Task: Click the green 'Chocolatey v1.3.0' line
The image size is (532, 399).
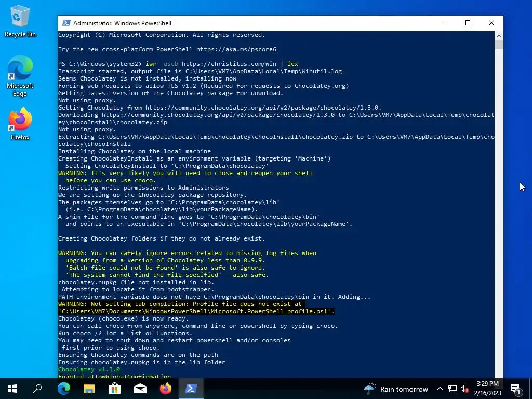Action: [x=89, y=369]
